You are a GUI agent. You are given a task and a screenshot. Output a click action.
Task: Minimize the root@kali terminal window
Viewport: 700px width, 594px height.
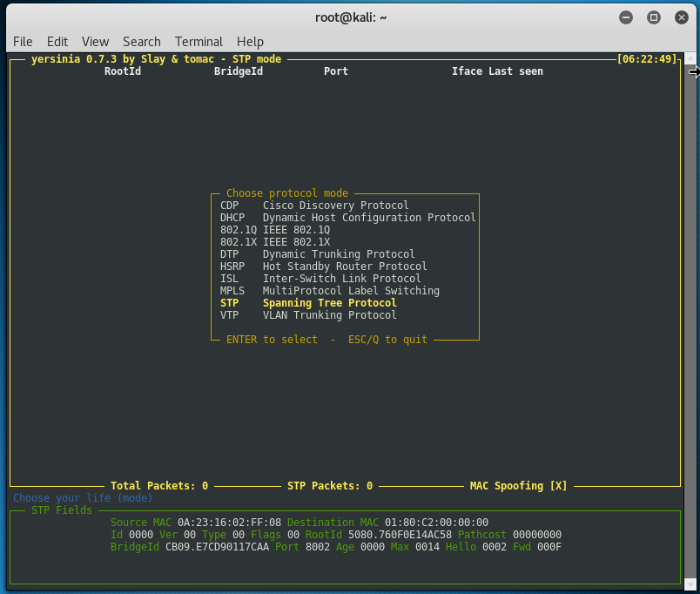[626, 17]
